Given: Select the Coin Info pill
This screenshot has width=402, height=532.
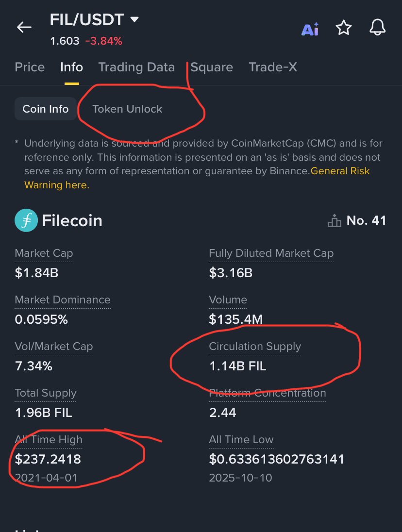Looking at the screenshot, I should coord(46,109).
